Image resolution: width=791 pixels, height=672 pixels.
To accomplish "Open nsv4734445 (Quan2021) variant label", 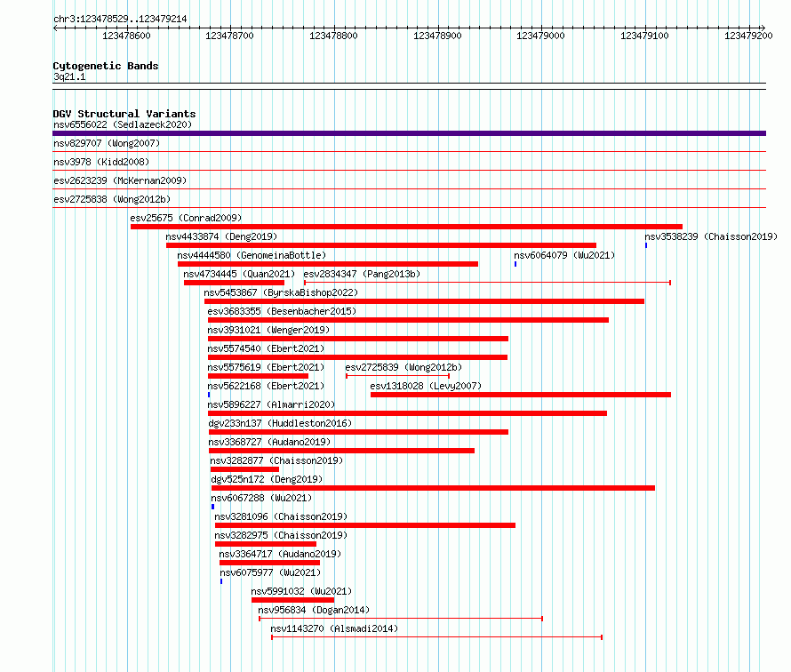I will pos(239,274).
